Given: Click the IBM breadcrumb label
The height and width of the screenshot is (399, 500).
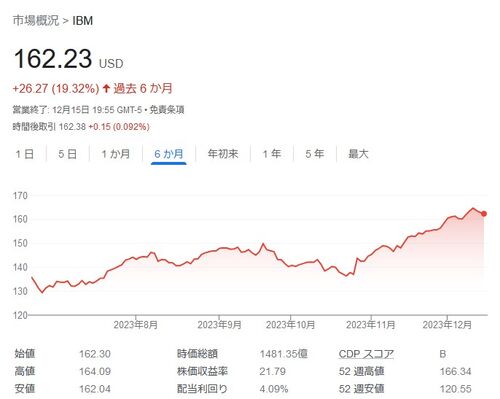Looking at the screenshot, I should [83, 21].
